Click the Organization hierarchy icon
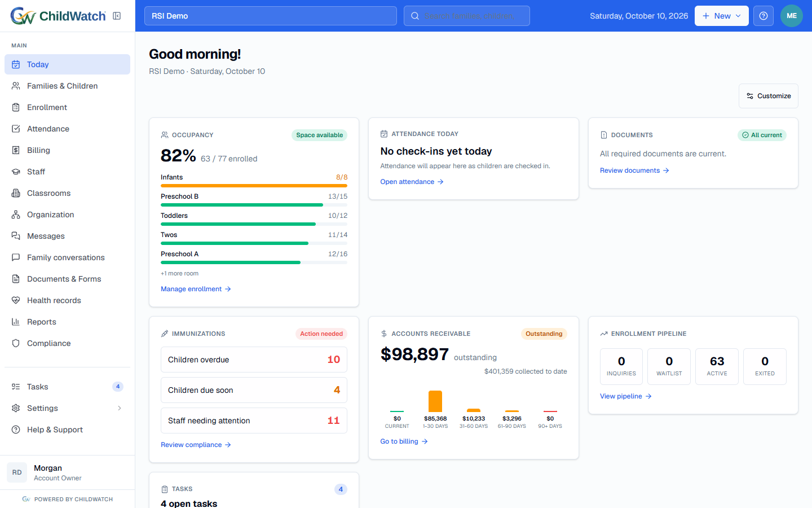The height and width of the screenshot is (508, 812). (16, 214)
